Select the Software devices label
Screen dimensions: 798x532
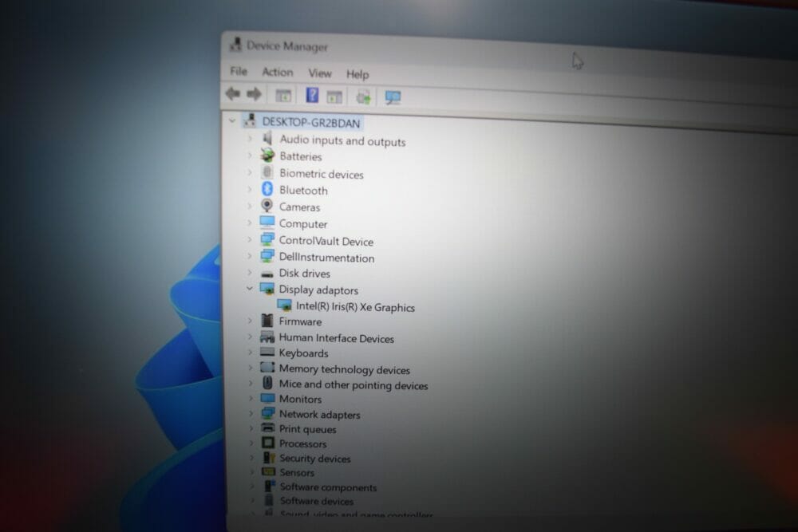pyautogui.click(x=317, y=501)
